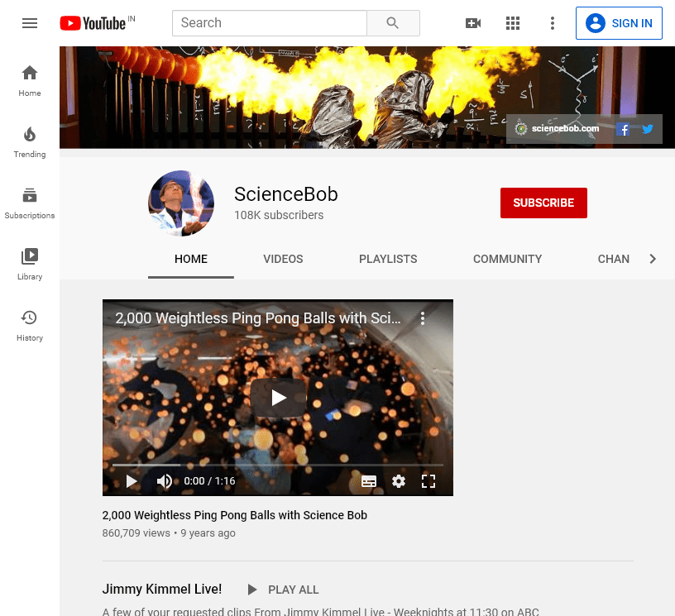Open the Jimmy Kimmel Live! section title

point(162,589)
